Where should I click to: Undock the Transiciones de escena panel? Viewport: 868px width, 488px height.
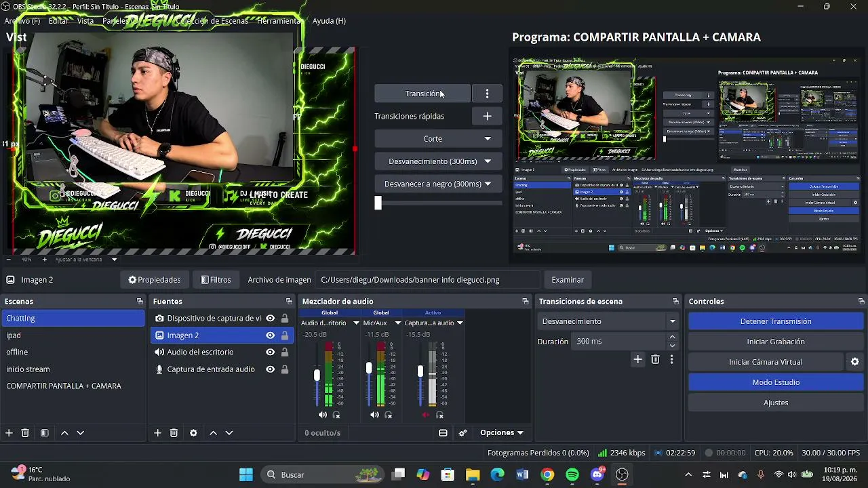point(675,302)
